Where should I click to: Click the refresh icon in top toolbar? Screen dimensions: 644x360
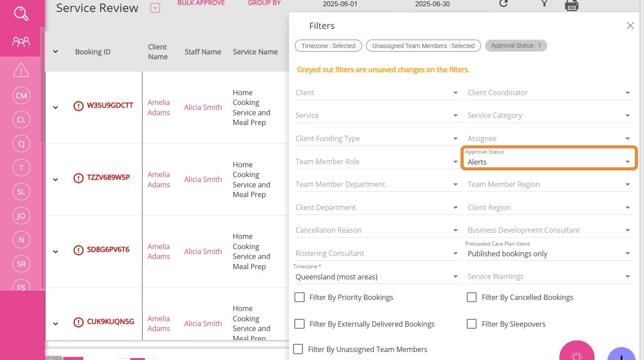tap(503, 4)
